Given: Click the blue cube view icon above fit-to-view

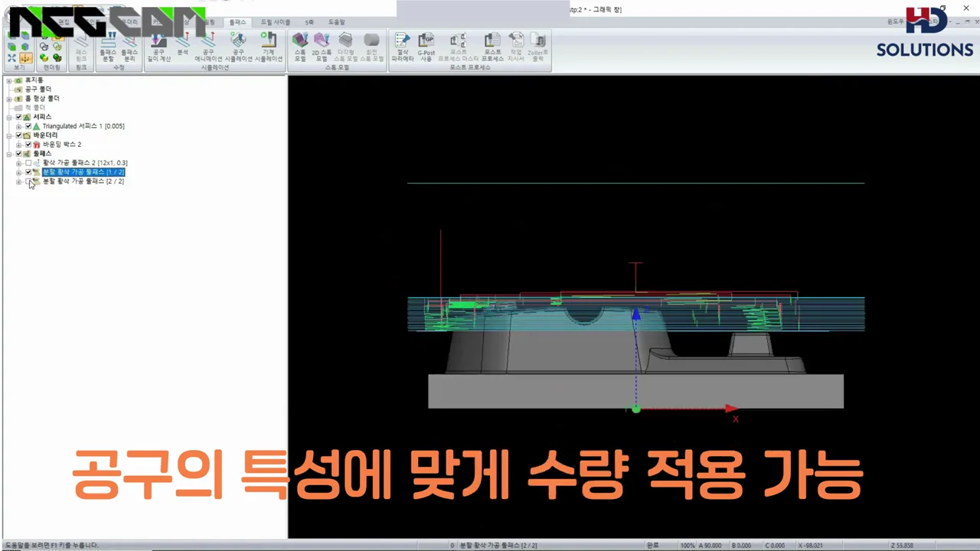Looking at the screenshot, I should [25, 47].
